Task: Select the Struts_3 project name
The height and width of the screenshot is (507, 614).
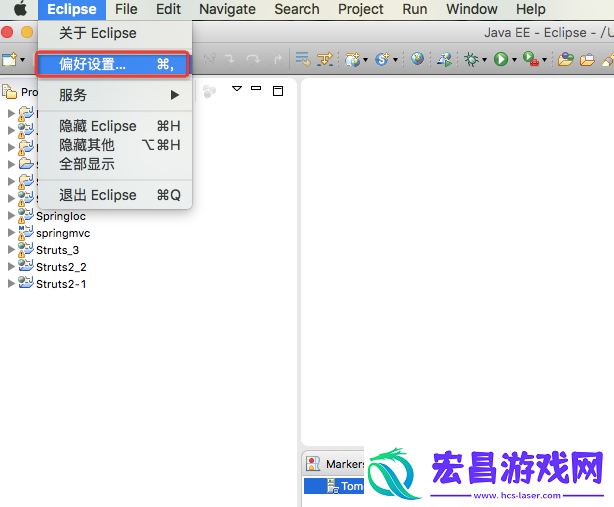Action: tap(58, 250)
